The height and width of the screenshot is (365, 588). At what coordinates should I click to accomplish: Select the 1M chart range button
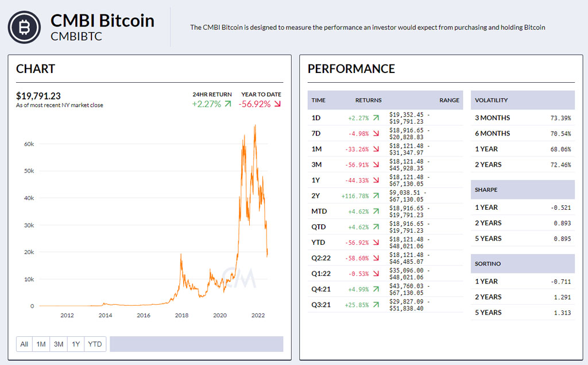[x=41, y=344]
